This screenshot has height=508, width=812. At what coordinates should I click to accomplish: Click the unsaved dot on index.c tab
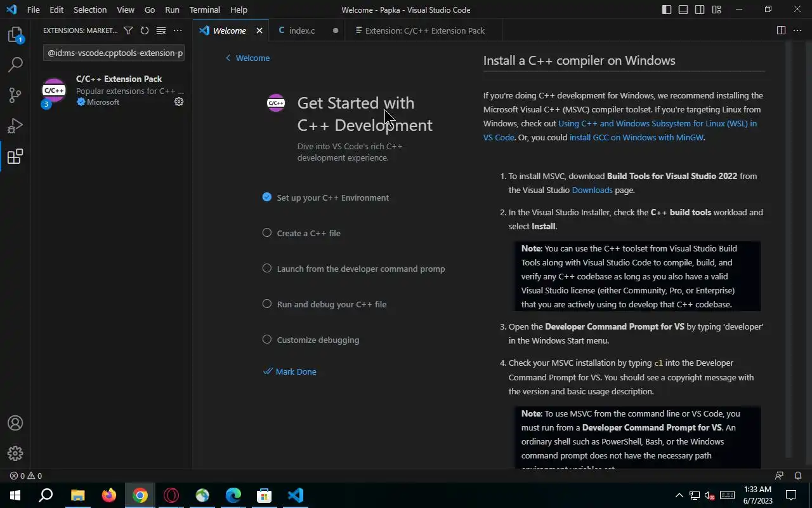point(336,30)
